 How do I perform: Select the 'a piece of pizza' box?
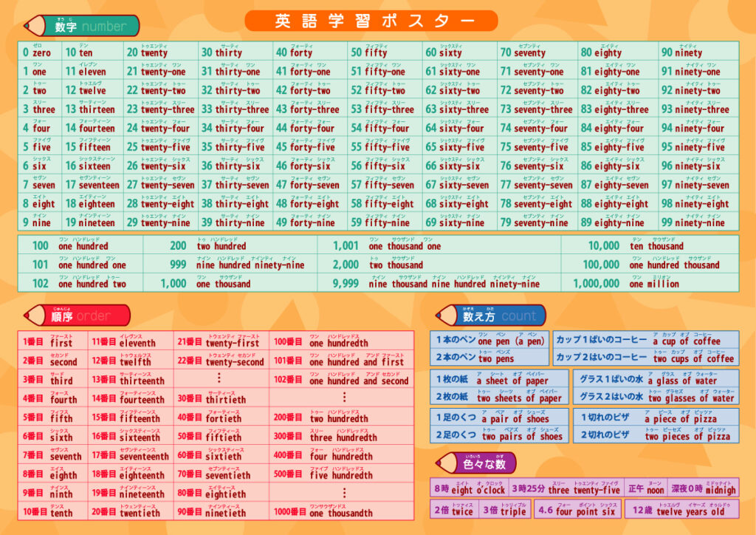pos(656,418)
